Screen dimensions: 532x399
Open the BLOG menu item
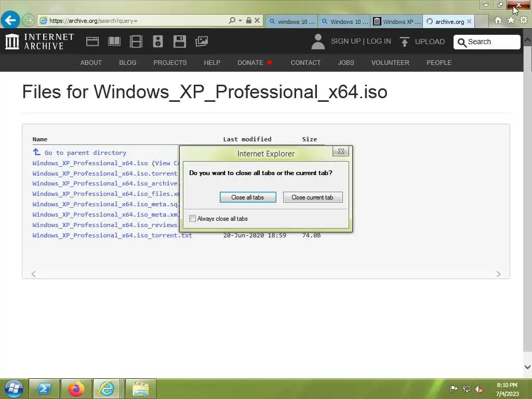(x=128, y=63)
